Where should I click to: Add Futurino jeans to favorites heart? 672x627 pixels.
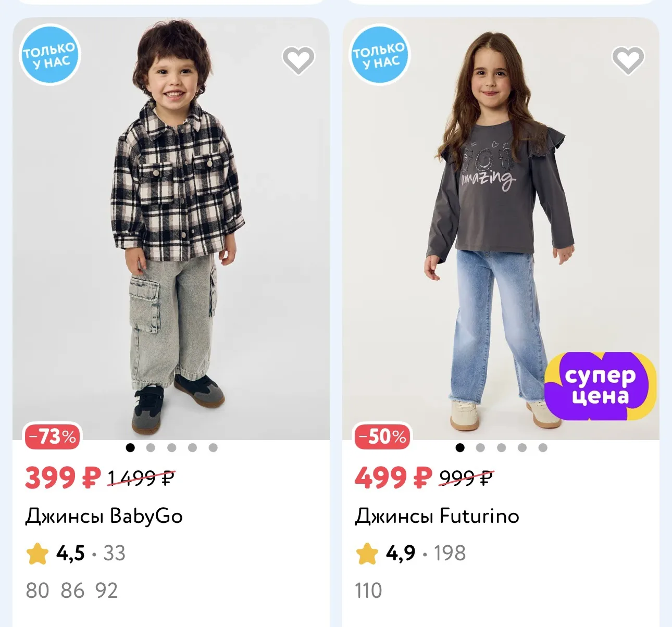pyautogui.click(x=628, y=60)
